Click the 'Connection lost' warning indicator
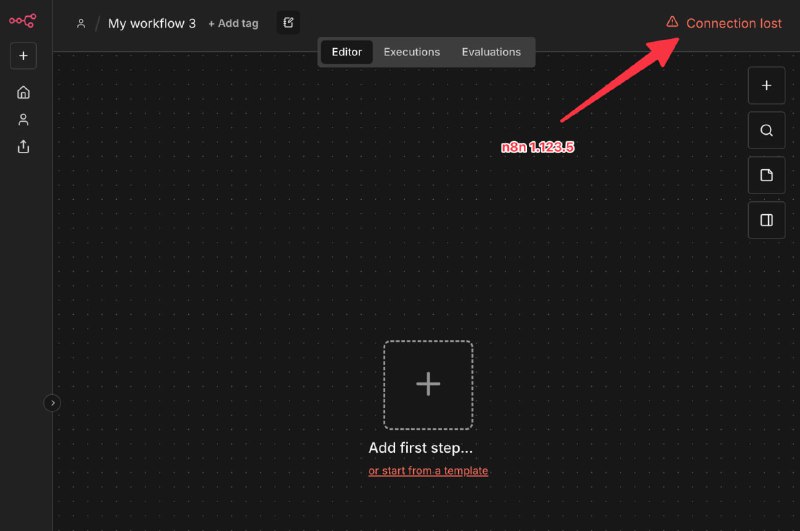 coord(724,23)
